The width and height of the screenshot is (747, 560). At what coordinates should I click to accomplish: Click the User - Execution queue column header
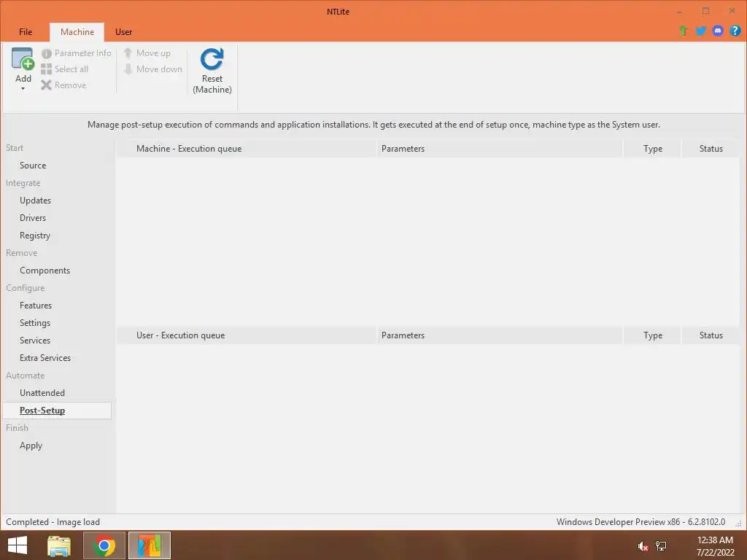coord(247,335)
